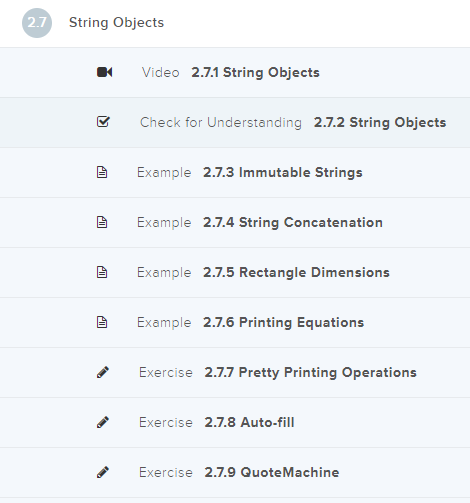The height and width of the screenshot is (503, 470).
Task: Open video 2.7.1 String Objects
Action: (x=235, y=73)
